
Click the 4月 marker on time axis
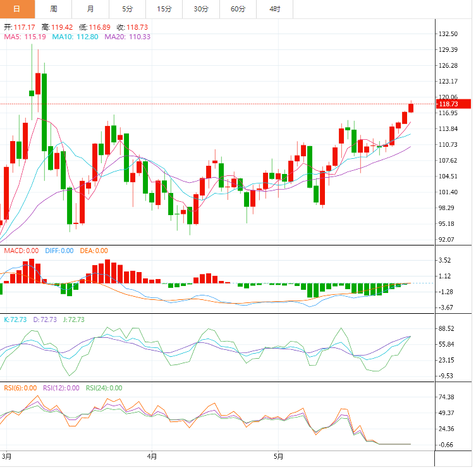pyautogui.click(x=151, y=456)
